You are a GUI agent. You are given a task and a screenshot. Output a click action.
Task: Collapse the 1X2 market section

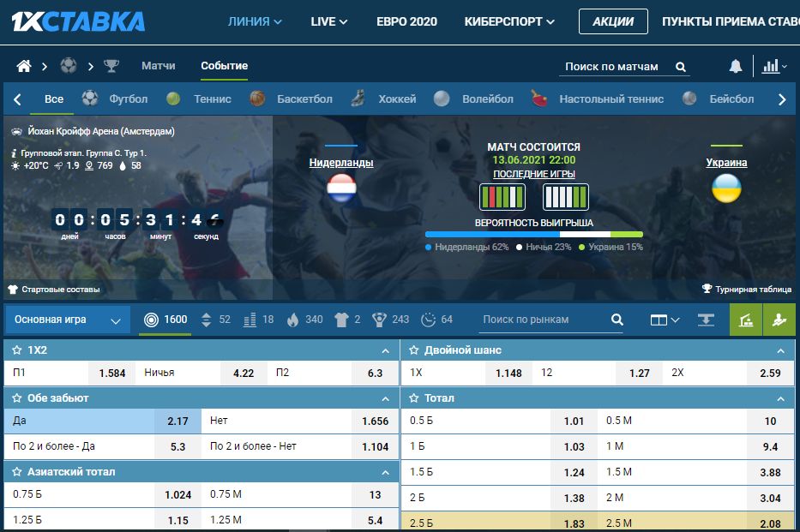click(x=386, y=350)
